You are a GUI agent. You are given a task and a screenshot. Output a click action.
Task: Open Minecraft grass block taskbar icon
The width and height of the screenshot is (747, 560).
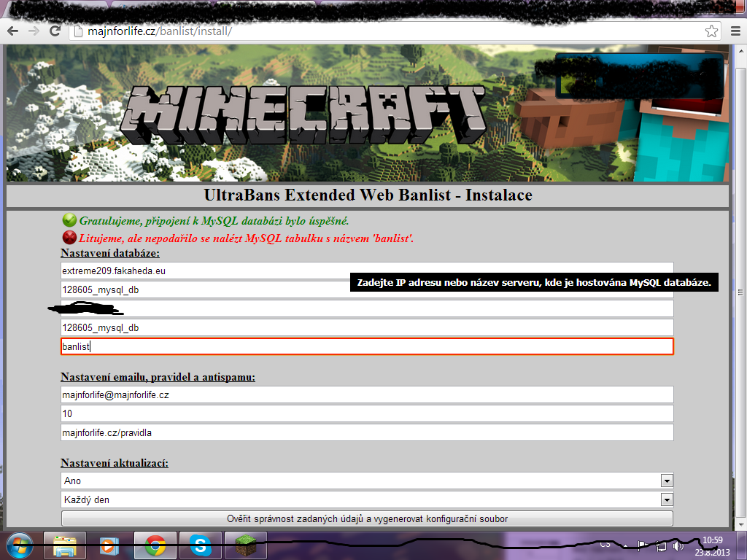[246, 545]
